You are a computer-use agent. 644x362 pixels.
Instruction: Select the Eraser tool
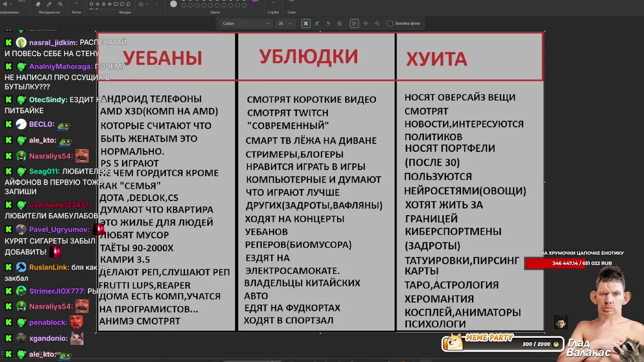38,4
